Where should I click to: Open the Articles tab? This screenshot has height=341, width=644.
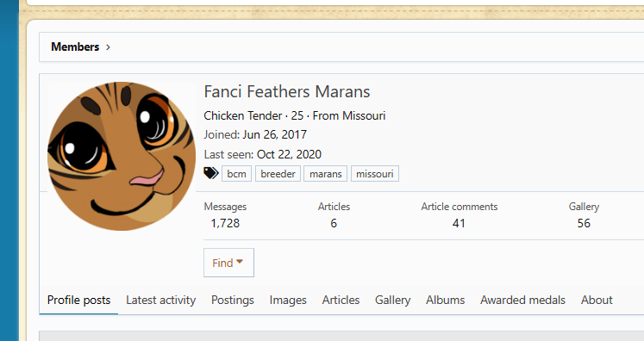(341, 300)
